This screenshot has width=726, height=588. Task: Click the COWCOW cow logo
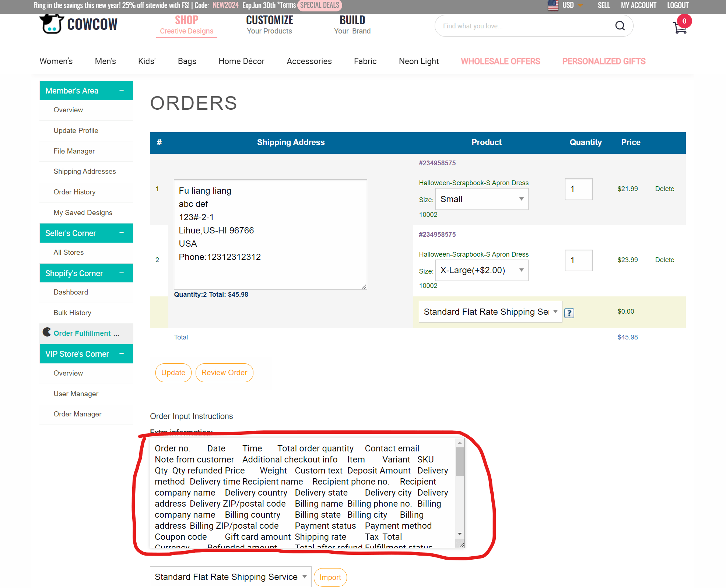tap(78, 24)
